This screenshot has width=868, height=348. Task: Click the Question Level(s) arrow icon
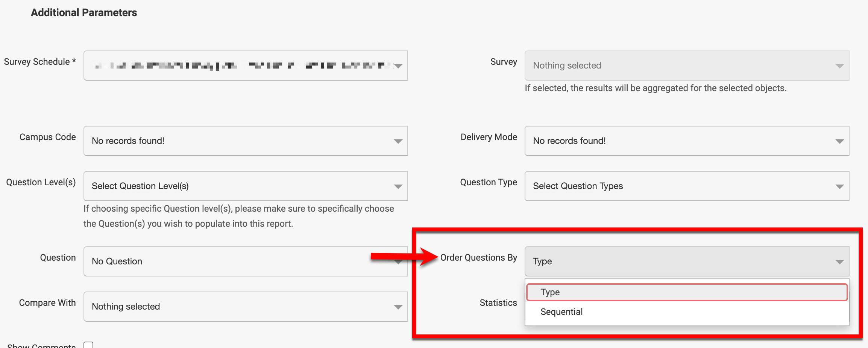398,186
